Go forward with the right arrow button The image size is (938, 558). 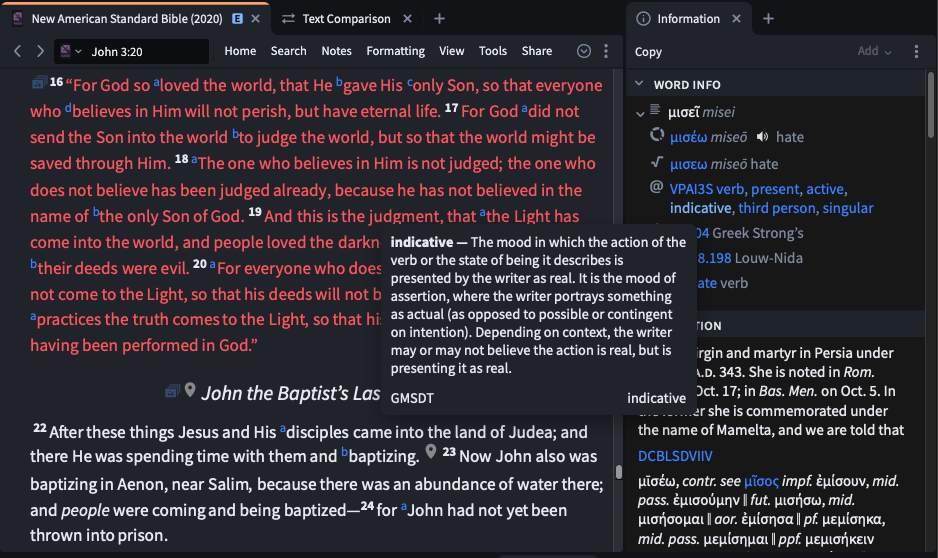[x=40, y=51]
